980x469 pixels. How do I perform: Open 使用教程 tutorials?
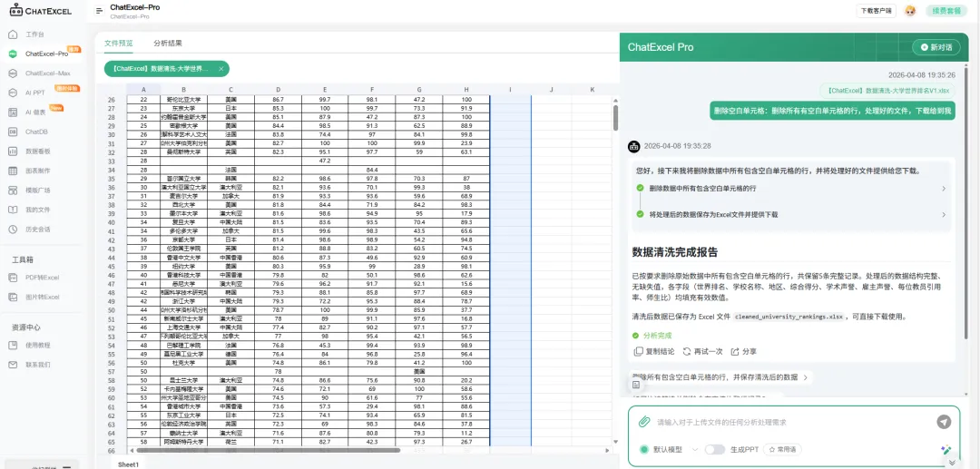click(37, 345)
